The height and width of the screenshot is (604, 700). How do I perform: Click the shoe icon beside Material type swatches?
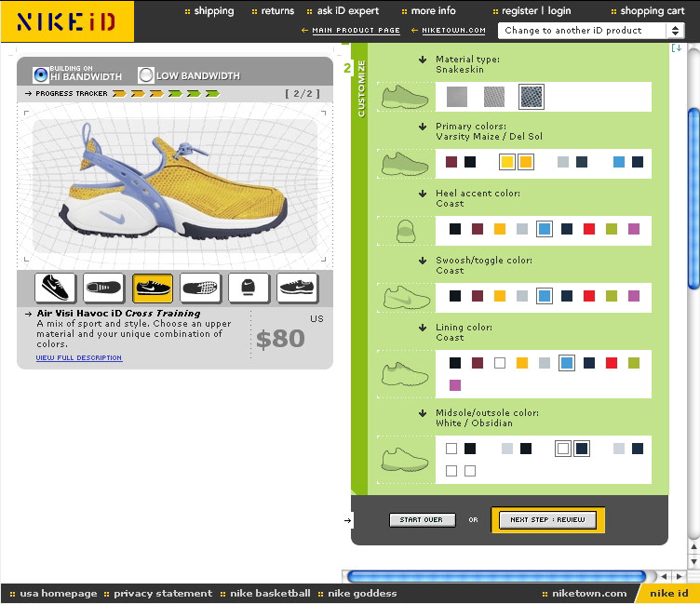(x=405, y=97)
